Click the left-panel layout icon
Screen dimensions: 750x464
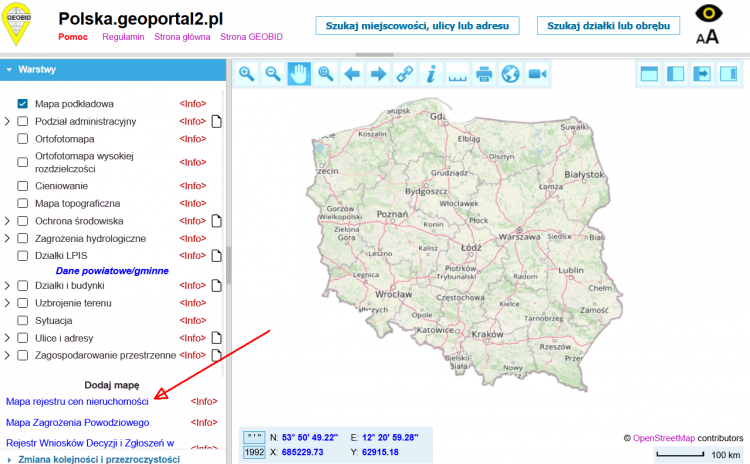675,74
